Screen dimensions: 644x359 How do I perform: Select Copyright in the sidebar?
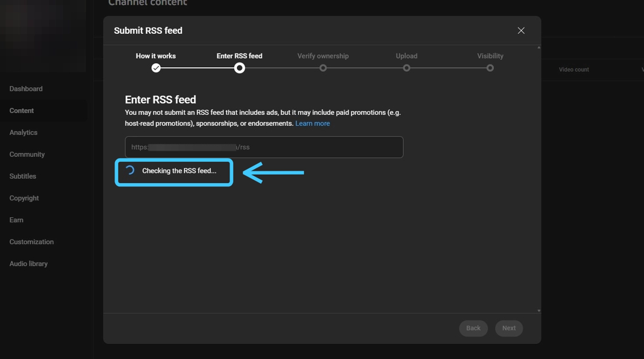24,198
